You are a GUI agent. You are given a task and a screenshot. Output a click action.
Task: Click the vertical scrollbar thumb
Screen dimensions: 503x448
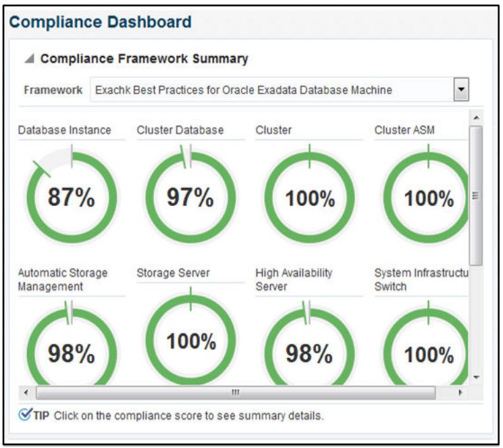pos(476,195)
